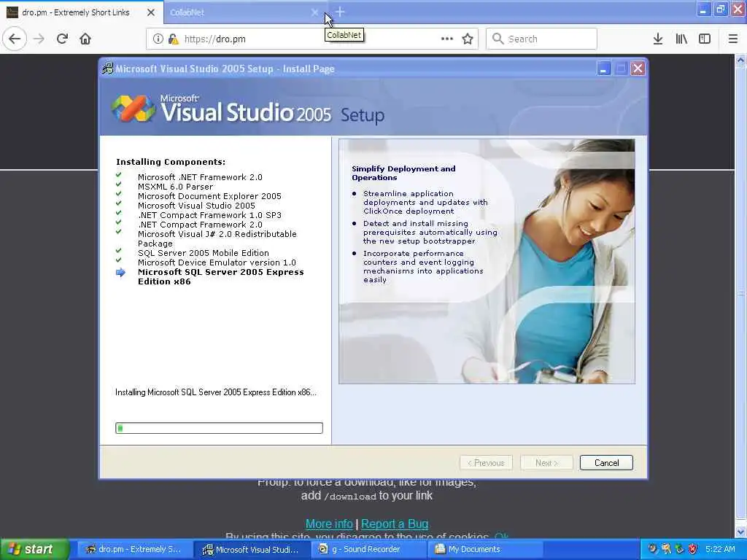
Task: Click 'MSXML 6.0 Parser' component
Action: [175, 187]
